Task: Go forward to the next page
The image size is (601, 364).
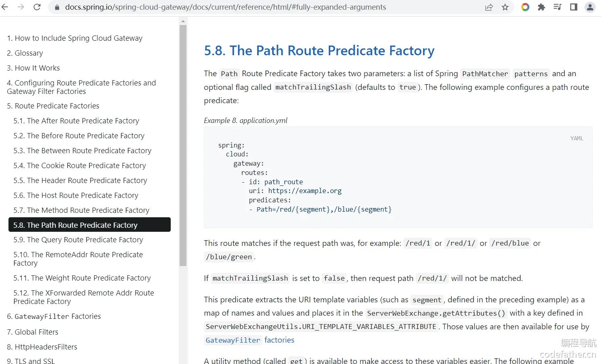Action: point(21,7)
